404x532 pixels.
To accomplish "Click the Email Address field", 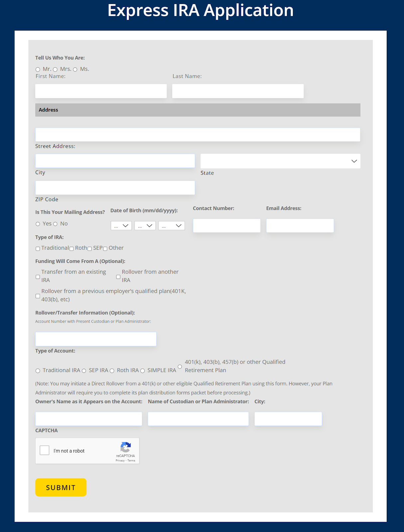I will tap(300, 225).
